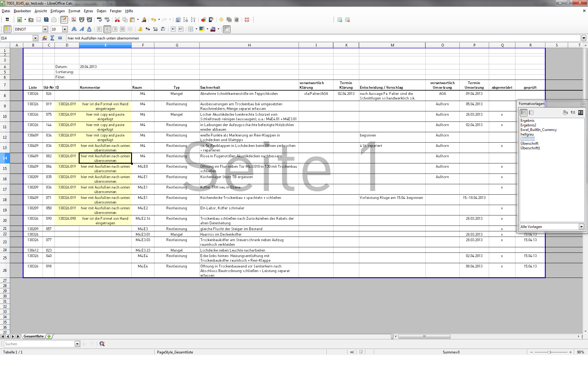588x366 pixels.
Task: Select hellgrau style in Formatvorlagen
Action: click(x=527, y=134)
